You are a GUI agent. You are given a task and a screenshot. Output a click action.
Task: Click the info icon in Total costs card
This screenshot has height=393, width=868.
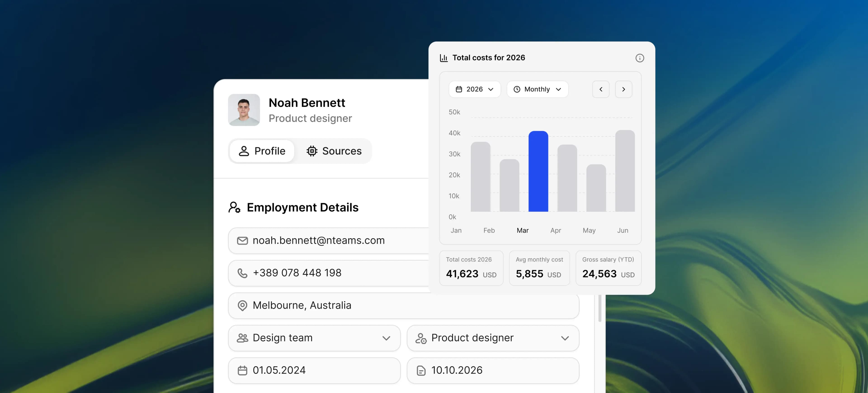click(639, 58)
